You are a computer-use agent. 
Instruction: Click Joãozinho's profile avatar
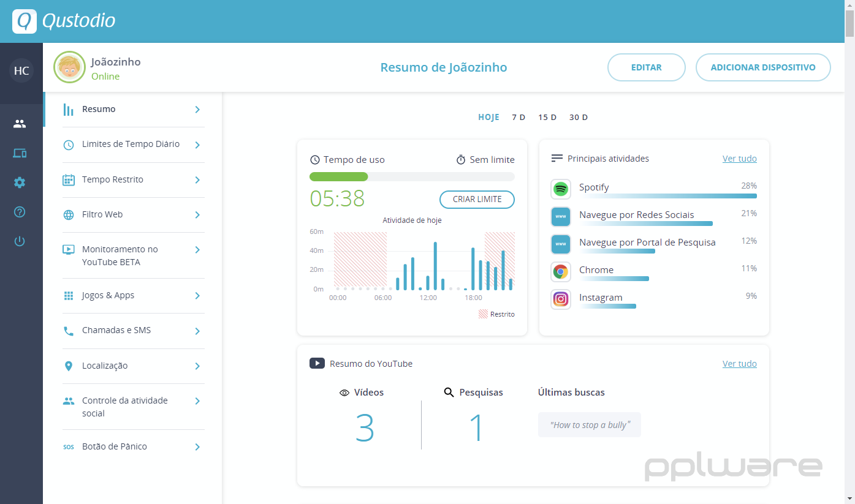tap(69, 67)
